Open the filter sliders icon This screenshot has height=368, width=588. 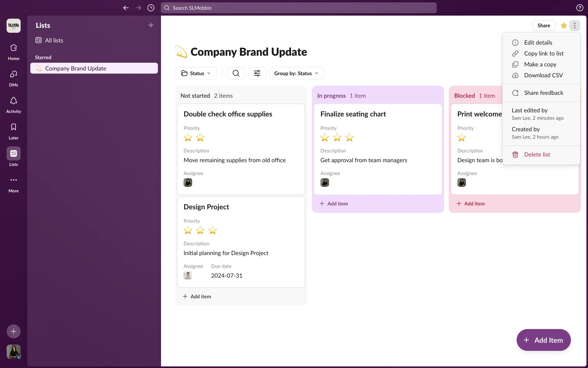(257, 73)
